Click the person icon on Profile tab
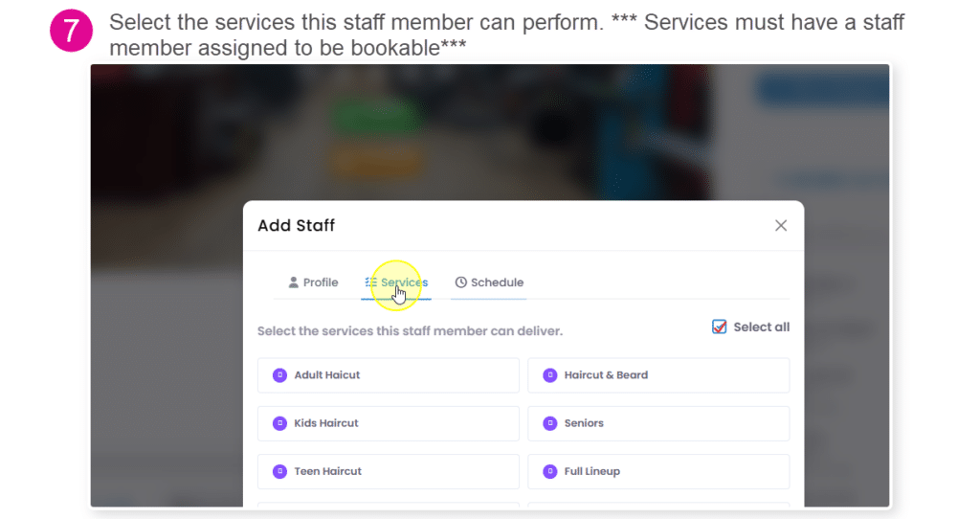This screenshot has height=519, width=980. pos(293,282)
